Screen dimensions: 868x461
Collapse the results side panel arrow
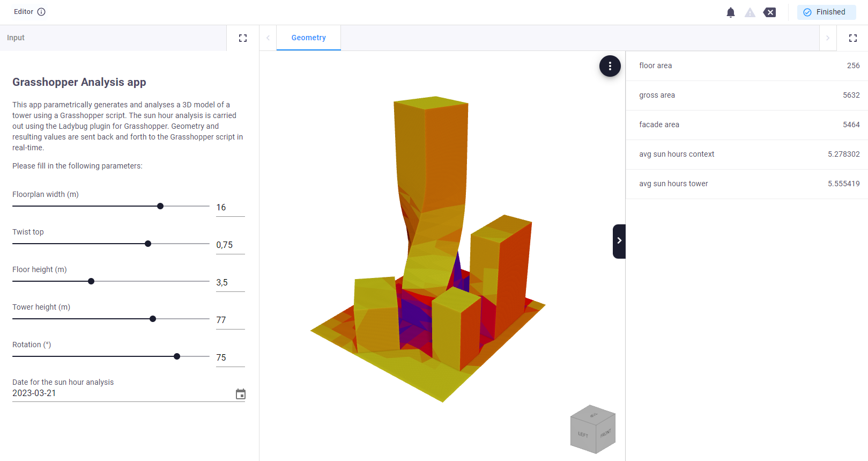(619, 241)
